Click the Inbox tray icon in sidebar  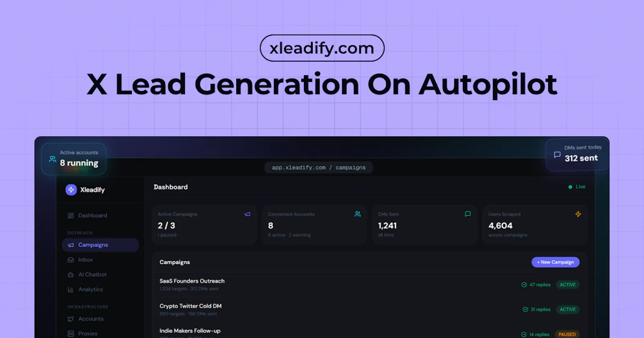71,260
